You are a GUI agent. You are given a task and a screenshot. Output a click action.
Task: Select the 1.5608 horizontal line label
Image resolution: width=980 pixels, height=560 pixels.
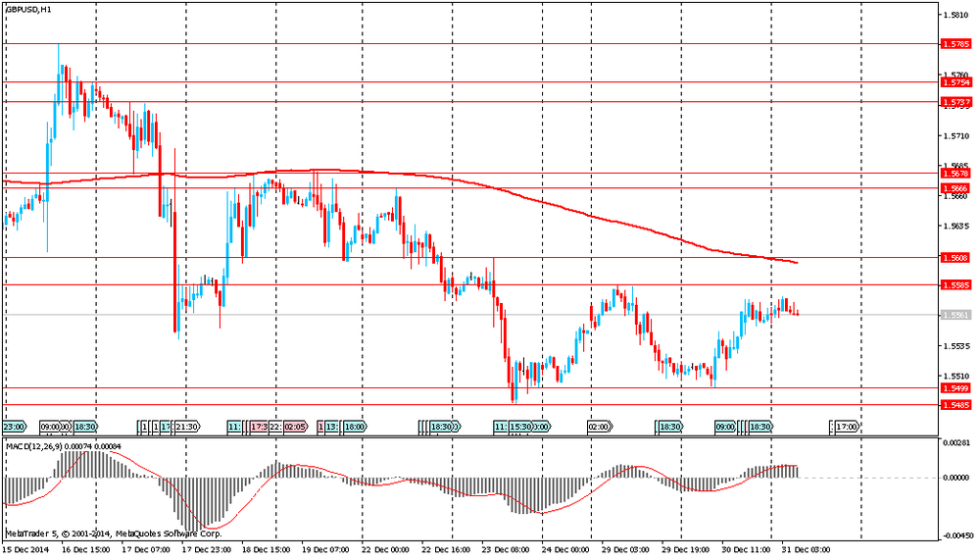click(955, 257)
